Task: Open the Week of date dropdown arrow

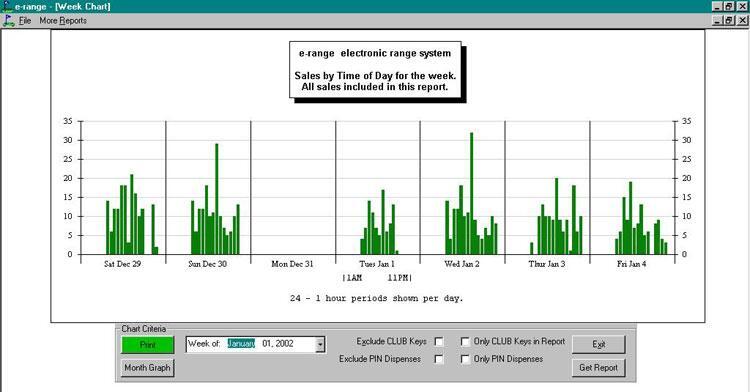Action: point(320,344)
